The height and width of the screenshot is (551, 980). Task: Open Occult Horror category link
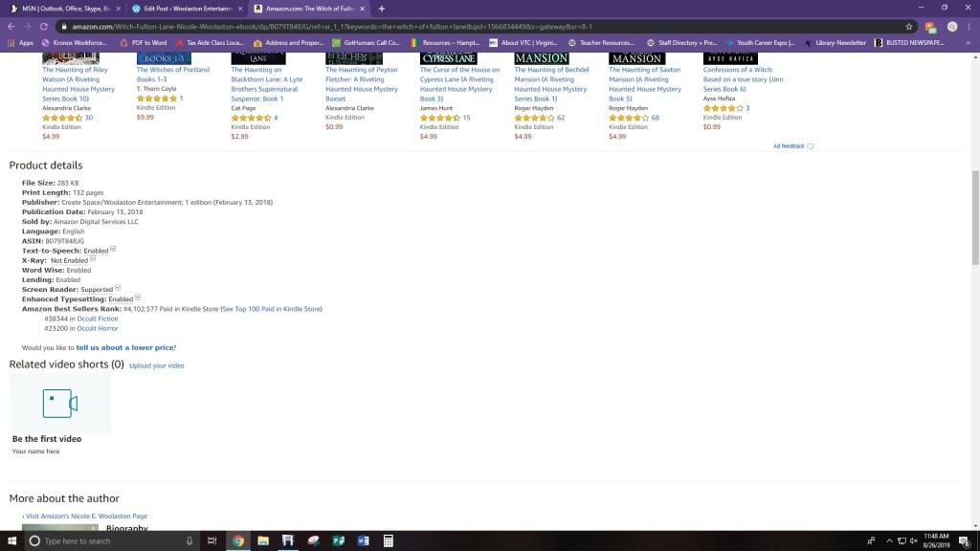97,328
